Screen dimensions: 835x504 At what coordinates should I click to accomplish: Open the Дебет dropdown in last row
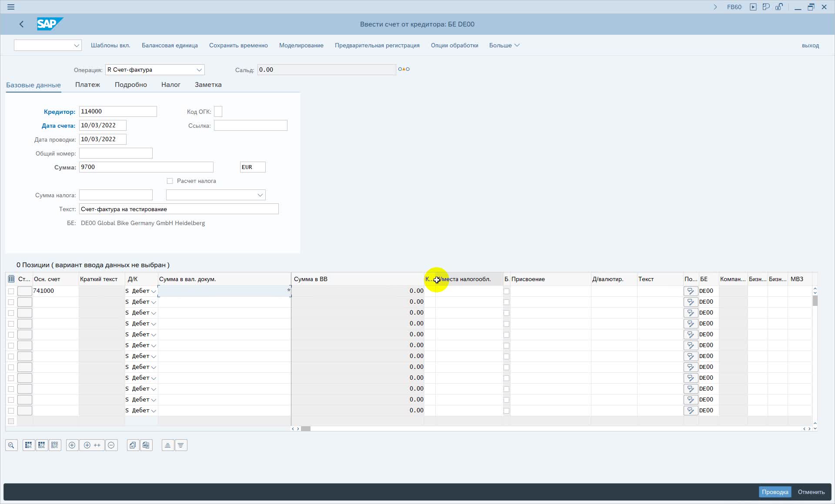point(154,411)
